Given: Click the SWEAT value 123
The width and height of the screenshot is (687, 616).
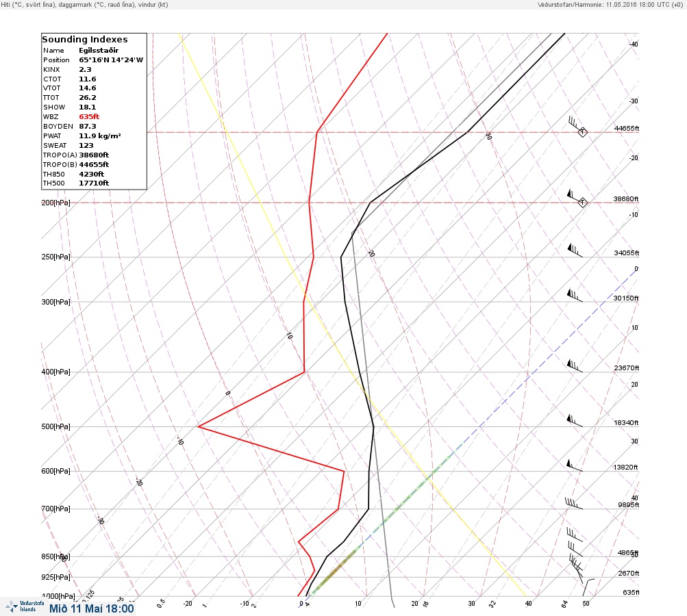Looking at the screenshot, I should tap(86, 145).
